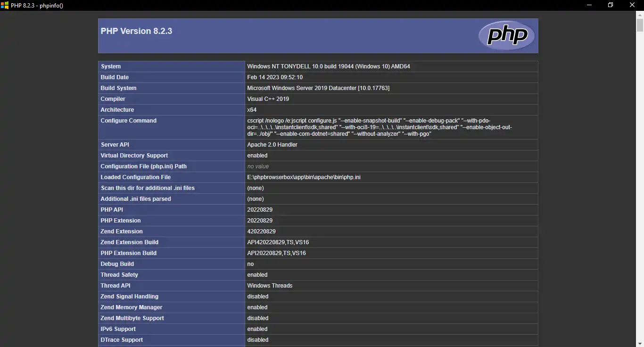Select the 'Configure Command' label
644x347 pixels.
click(x=128, y=121)
